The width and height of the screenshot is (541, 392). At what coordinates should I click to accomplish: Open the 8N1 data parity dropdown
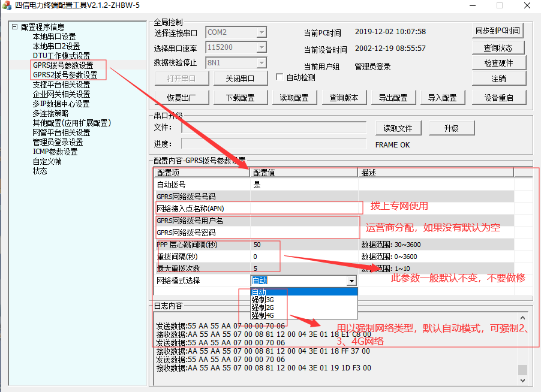pos(262,63)
